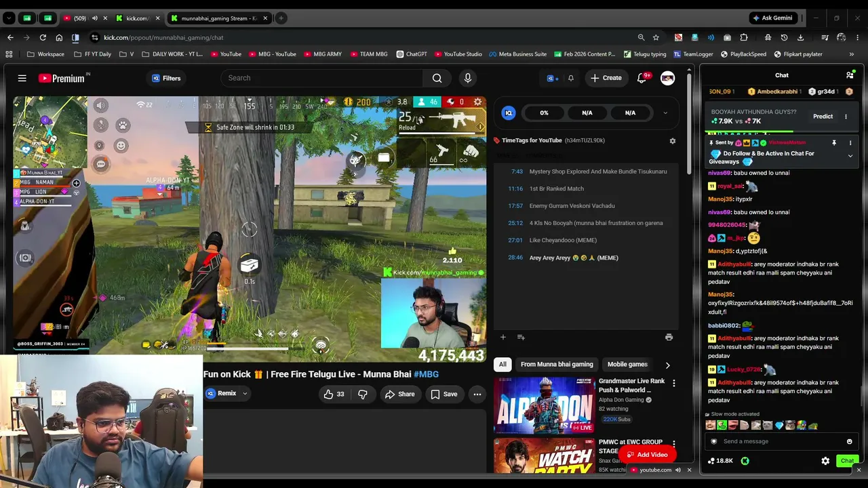The height and width of the screenshot is (488, 868).
Task: Open the YouTube account avatar menu
Action: coord(668,79)
